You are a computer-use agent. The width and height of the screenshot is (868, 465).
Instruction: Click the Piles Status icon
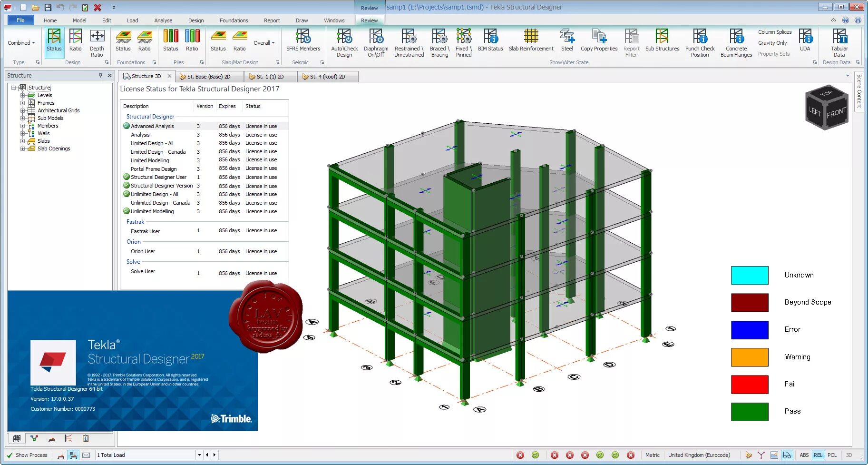(171, 40)
